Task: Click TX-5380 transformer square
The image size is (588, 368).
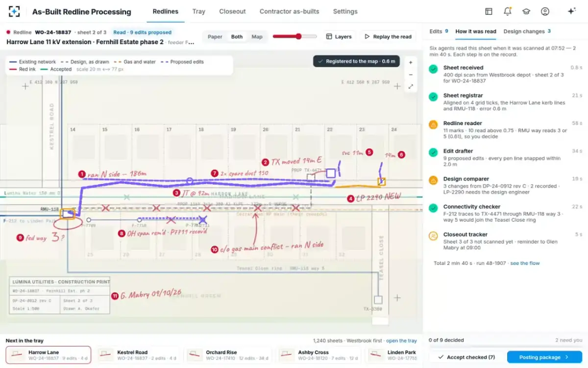Action: coord(378,299)
